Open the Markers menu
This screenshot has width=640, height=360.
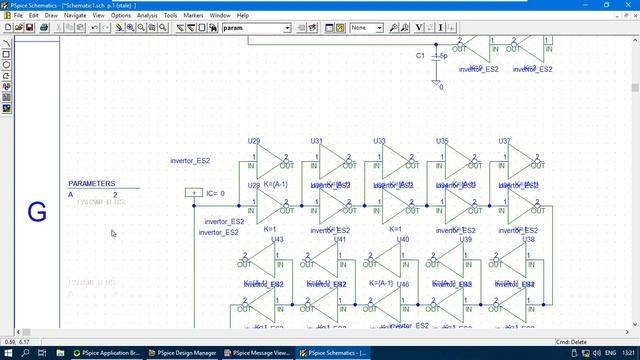193,16
